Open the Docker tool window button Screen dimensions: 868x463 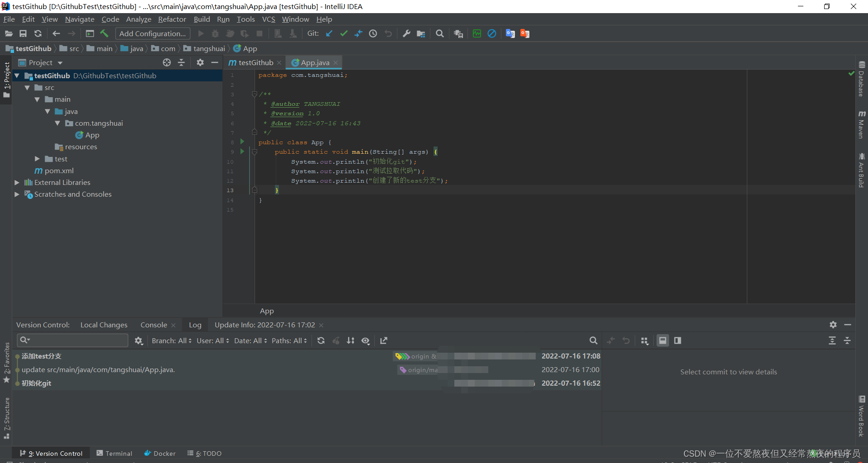point(160,453)
